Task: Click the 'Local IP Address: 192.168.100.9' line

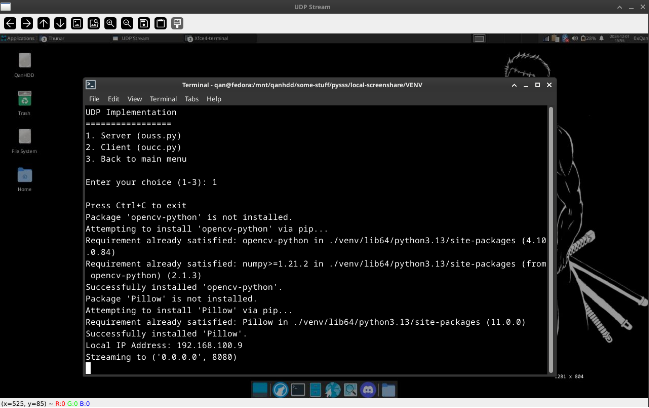Action: [x=164, y=346]
